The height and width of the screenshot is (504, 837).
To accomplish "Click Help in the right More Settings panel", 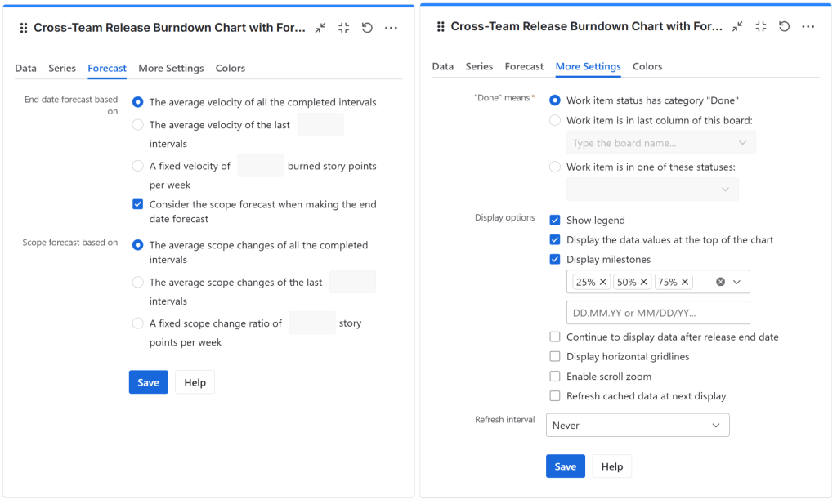I will point(611,466).
